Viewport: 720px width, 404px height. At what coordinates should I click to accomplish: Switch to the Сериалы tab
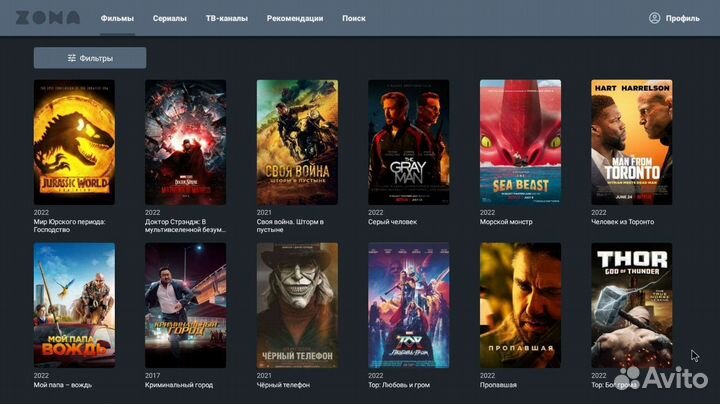pos(169,18)
